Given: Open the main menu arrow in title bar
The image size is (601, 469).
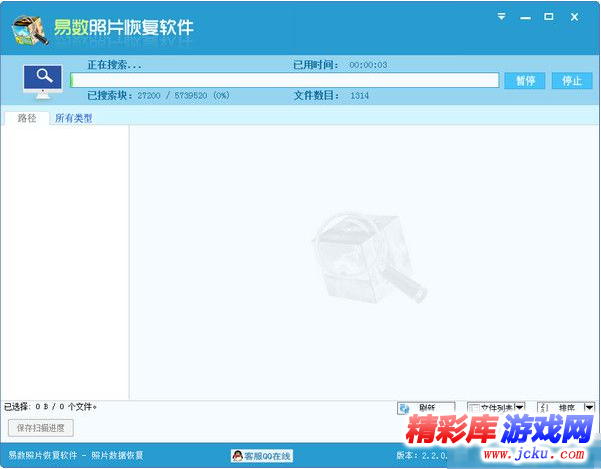Looking at the screenshot, I should tap(501, 16).
